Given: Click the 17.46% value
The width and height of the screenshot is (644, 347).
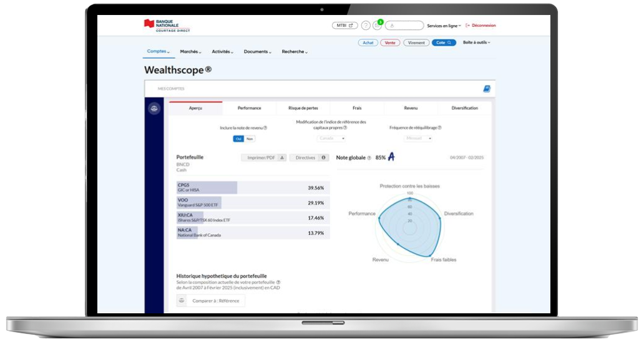Looking at the screenshot, I should point(316,218).
